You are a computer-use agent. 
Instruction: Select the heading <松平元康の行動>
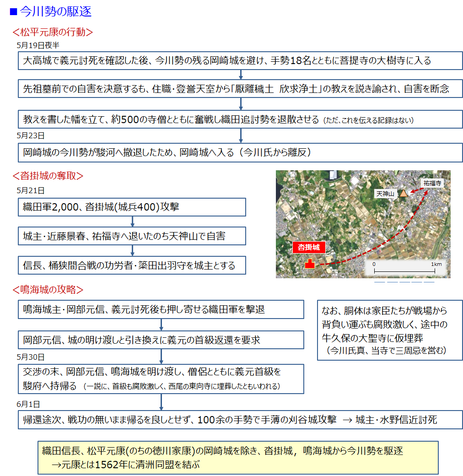tap(53, 32)
